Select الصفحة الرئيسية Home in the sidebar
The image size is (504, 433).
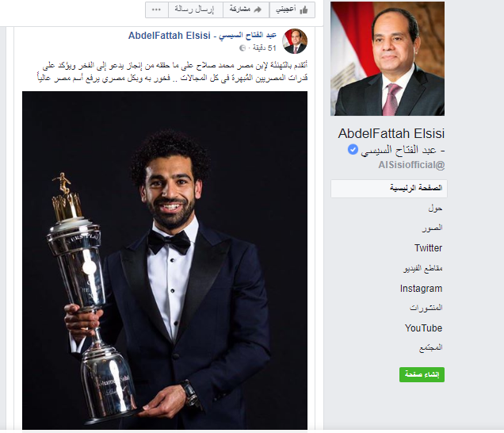point(389,189)
